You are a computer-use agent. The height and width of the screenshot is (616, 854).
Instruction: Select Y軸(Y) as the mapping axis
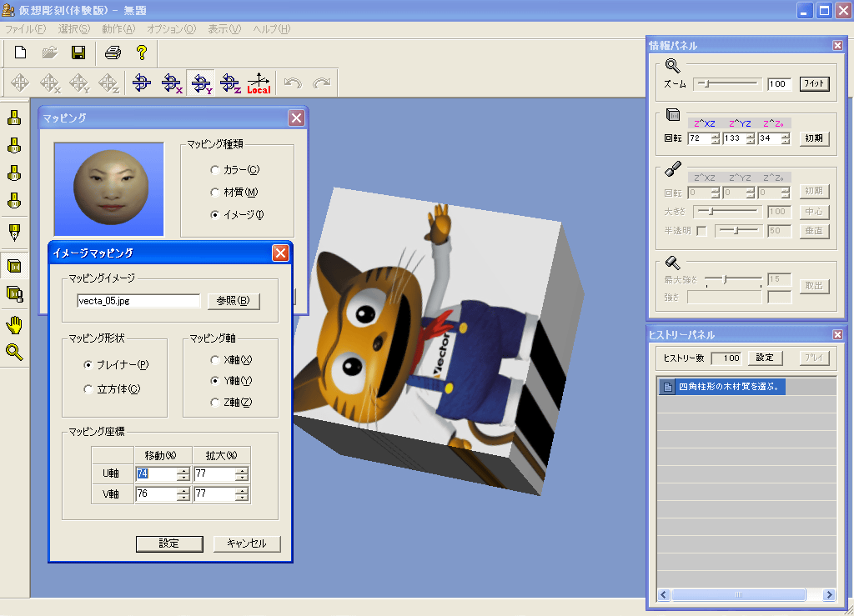[x=214, y=380]
